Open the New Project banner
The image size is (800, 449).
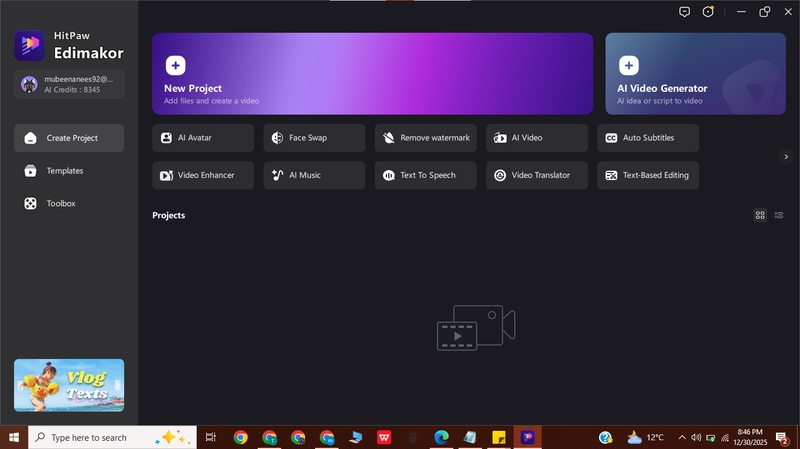[x=372, y=73]
